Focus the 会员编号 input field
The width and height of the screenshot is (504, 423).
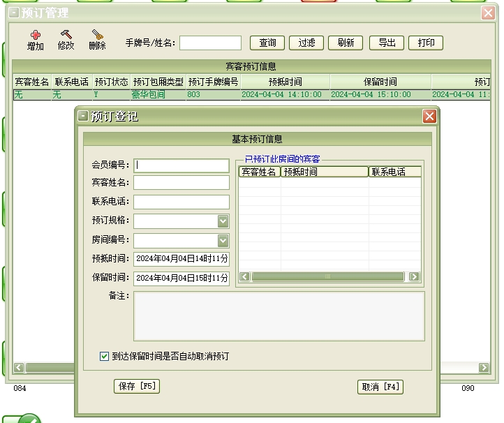pyautogui.click(x=181, y=165)
